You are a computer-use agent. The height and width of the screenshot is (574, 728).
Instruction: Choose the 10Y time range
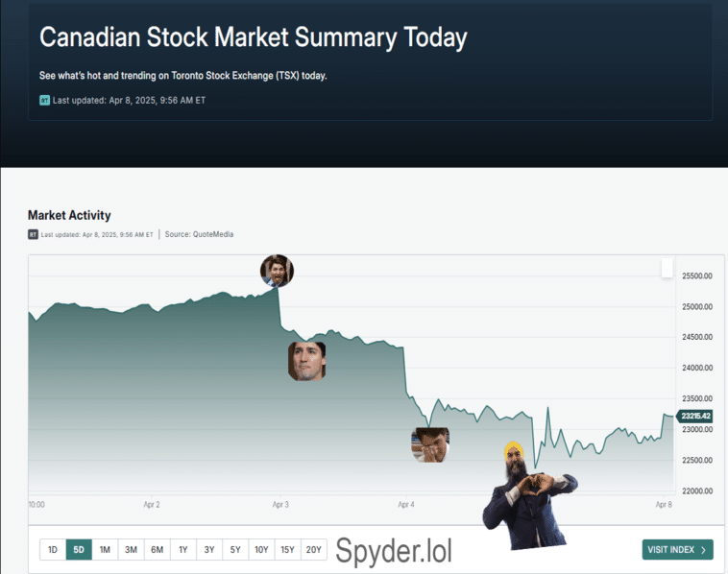click(x=260, y=550)
